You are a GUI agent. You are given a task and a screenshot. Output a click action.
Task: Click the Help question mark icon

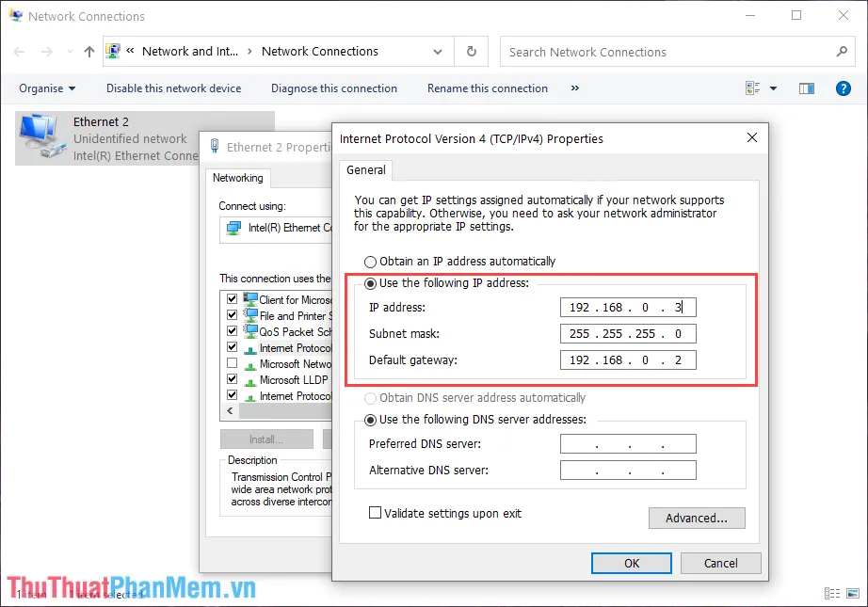[844, 88]
